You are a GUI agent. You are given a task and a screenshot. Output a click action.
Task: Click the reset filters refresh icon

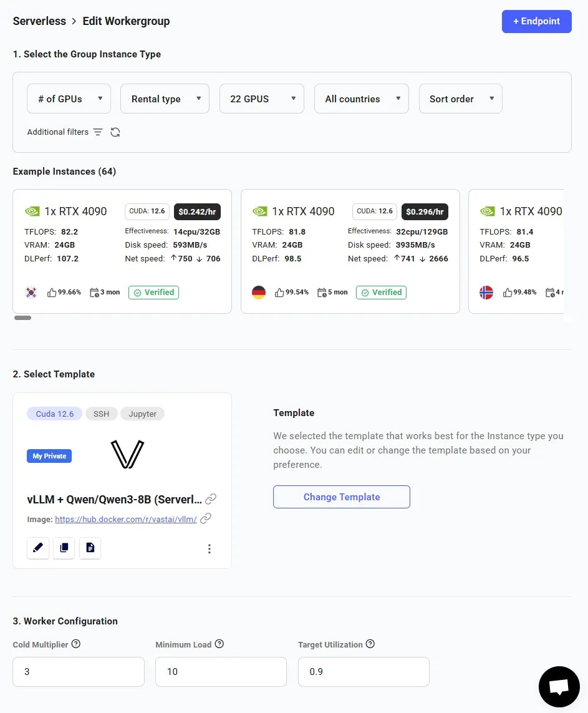[115, 132]
